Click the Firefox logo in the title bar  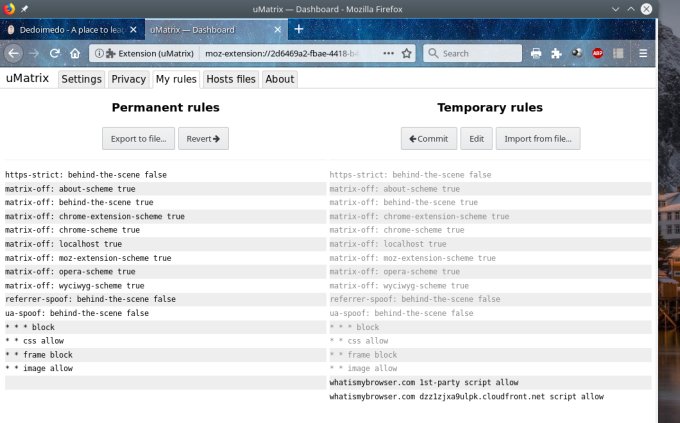(x=9, y=9)
